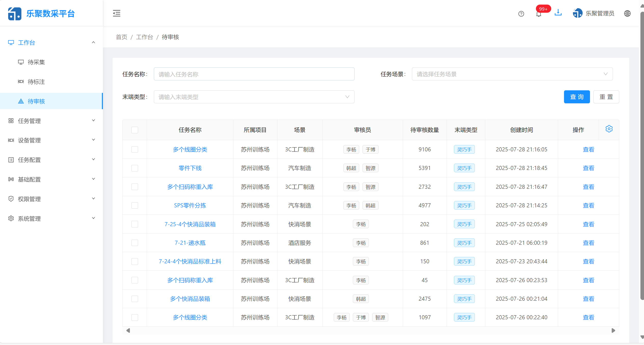The height and width of the screenshot is (345, 644).
Task: Click the 乐聚管理员 avatar icon
Action: point(578,13)
